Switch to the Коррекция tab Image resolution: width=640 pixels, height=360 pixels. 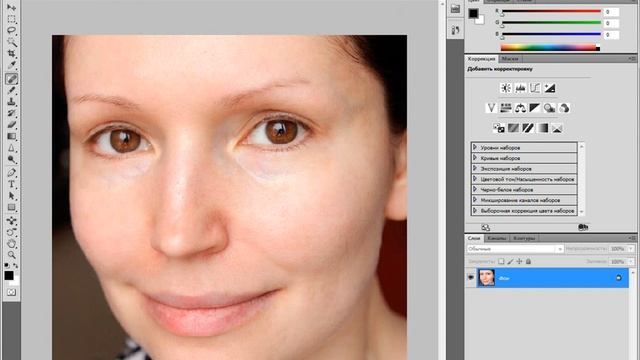pos(482,59)
